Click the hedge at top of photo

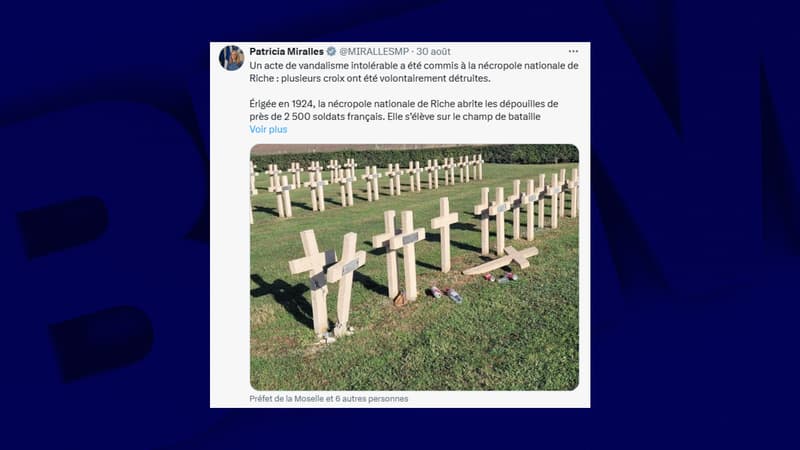pos(414,155)
